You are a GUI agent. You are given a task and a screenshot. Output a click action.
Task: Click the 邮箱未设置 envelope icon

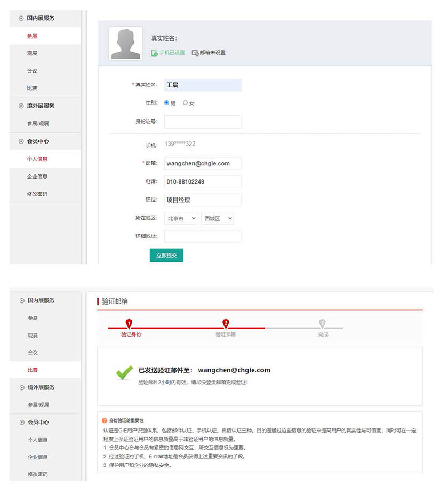[195, 53]
